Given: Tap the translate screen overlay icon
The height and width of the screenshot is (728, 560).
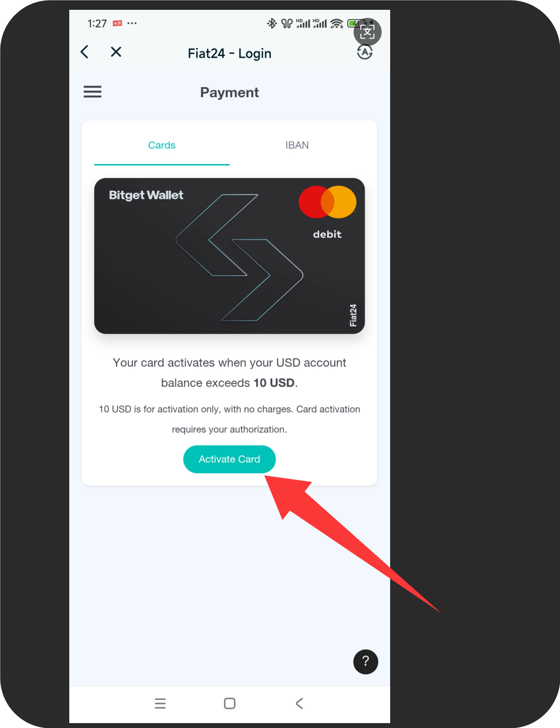Looking at the screenshot, I should (x=367, y=32).
